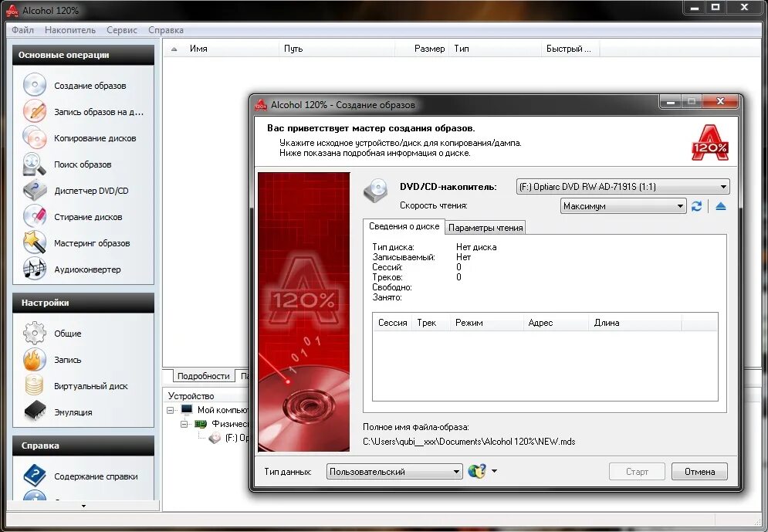Screen dimensions: 768x532
Task: Close the Создание образов wizard window
Action: 720,101
